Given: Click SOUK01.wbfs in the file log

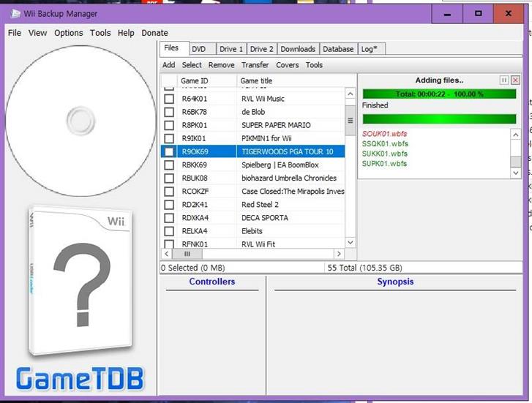Looking at the screenshot, I should [385, 134].
